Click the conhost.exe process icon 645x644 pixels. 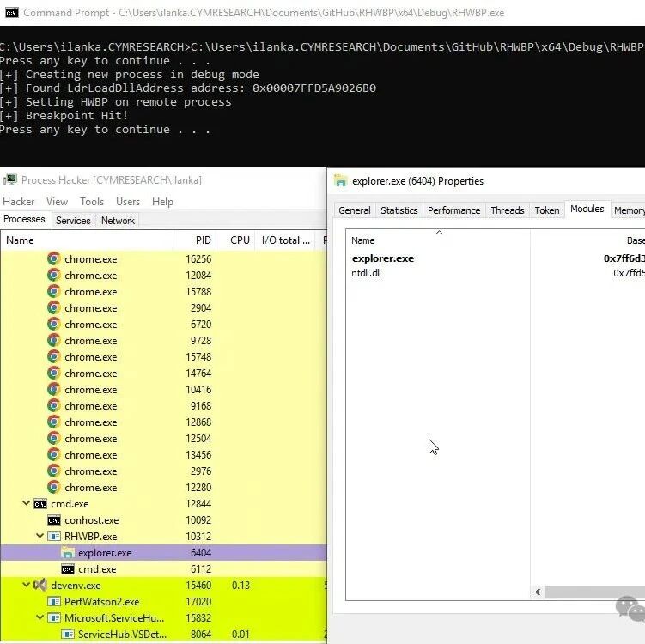pyautogui.click(x=54, y=520)
